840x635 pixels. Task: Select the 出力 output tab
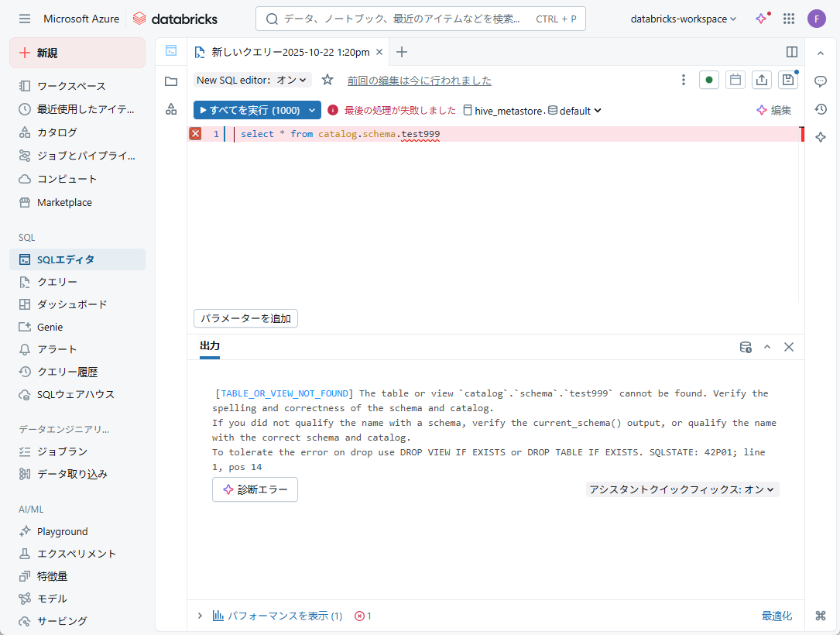tap(210, 346)
